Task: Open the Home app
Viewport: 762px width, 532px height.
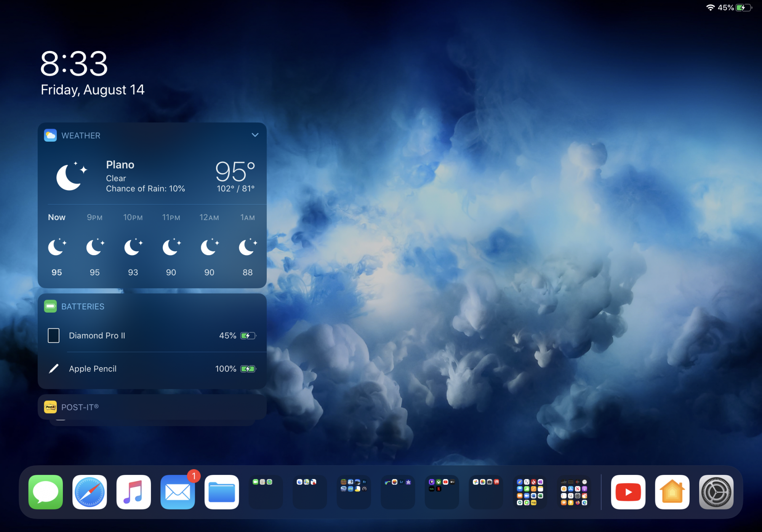Action: 672,492
